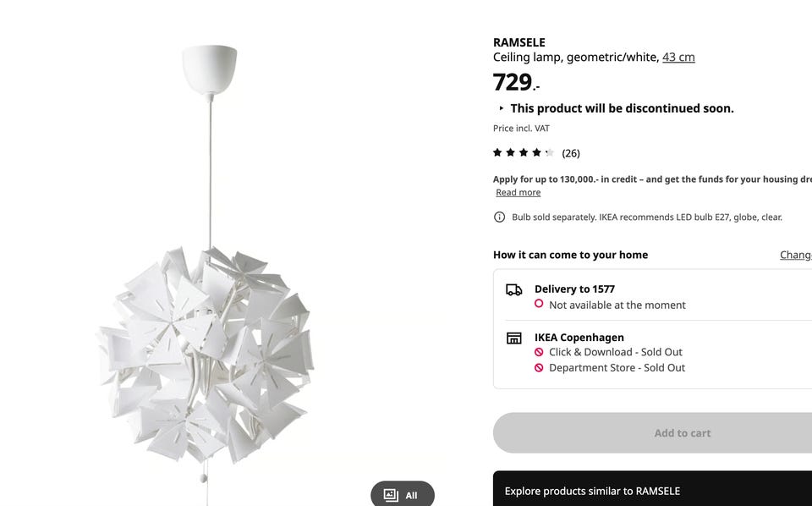This screenshot has height=506, width=812.
Task: Open the 43 cm size link
Action: [x=678, y=58]
